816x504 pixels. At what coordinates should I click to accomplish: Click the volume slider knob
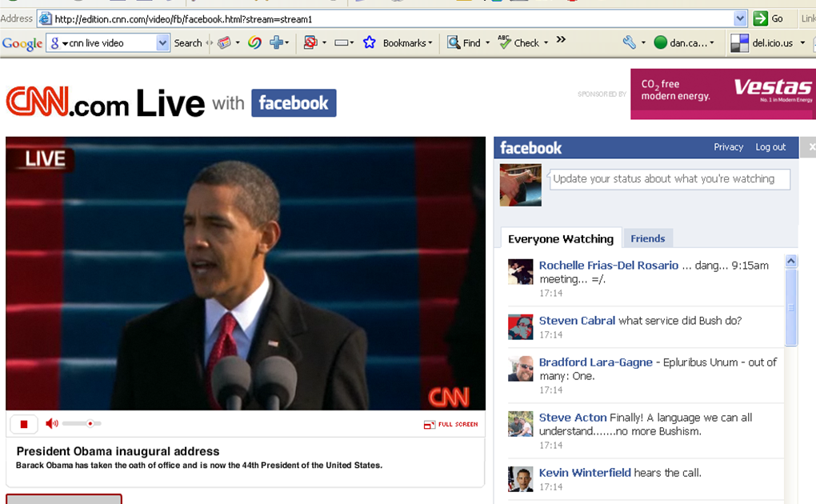90,423
